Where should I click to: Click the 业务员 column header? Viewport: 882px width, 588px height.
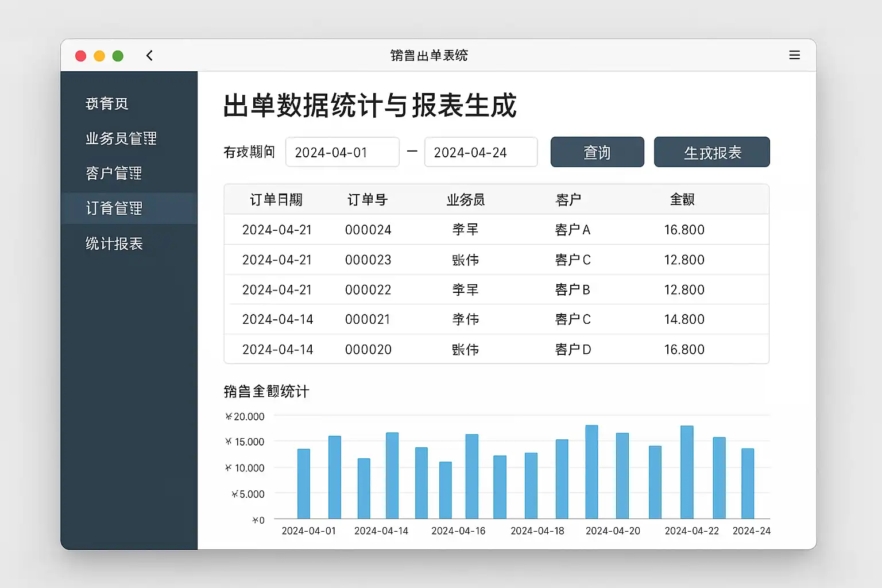point(466,200)
